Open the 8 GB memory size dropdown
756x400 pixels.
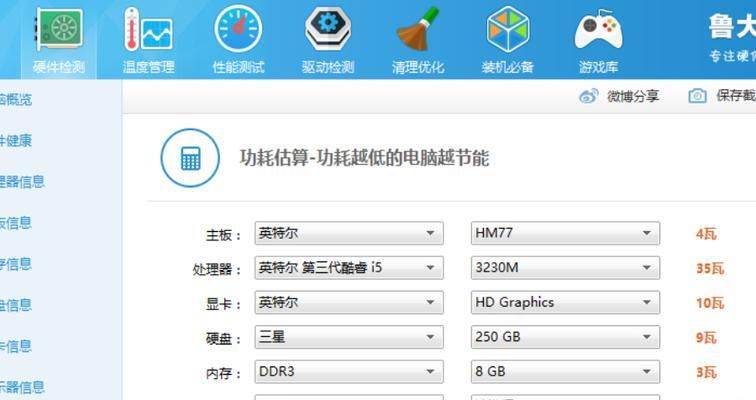point(565,372)
